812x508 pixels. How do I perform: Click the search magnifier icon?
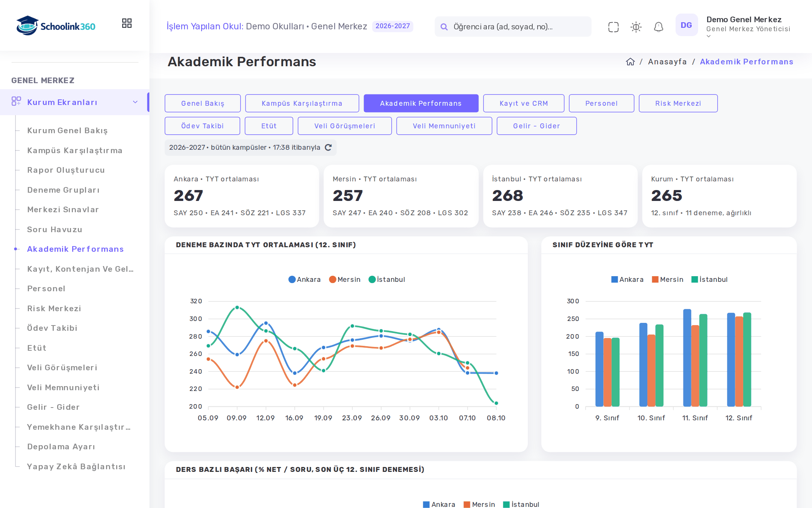pyautogui.click(x=444, y=27)
